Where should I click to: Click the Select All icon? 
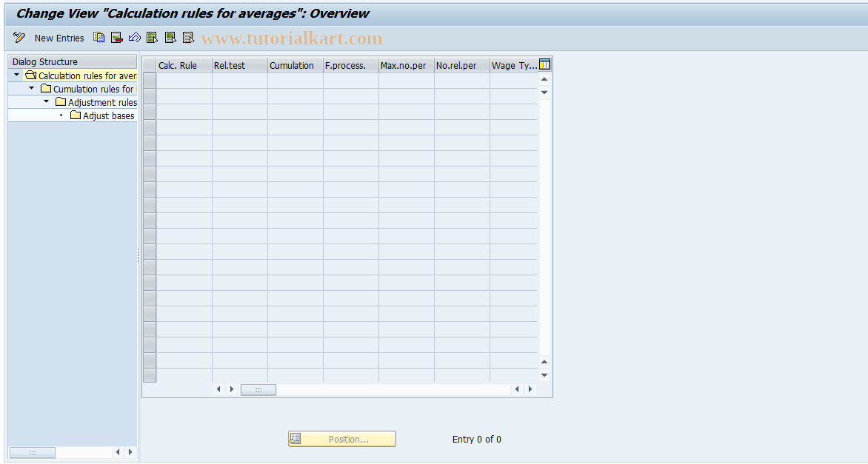click(153, 38)
